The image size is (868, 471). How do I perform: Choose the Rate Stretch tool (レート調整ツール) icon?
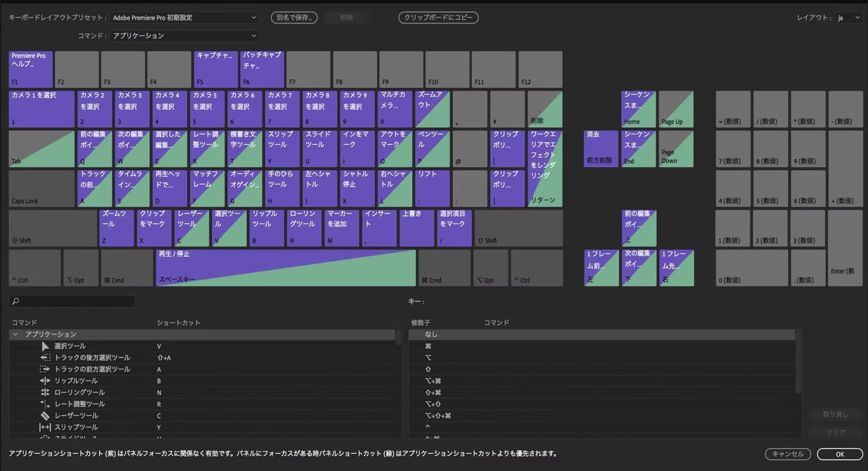point(45,404)
